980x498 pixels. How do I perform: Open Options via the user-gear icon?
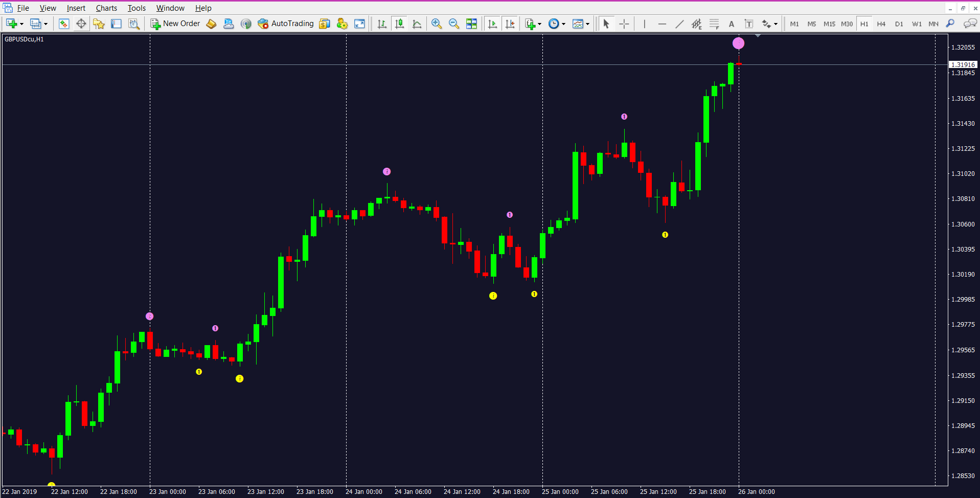pos(342,24)
